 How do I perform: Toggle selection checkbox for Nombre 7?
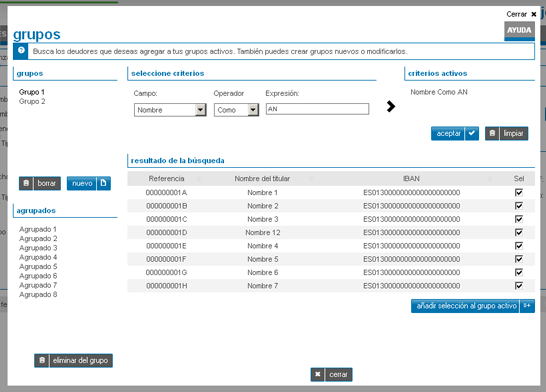(x=519, y=285)
